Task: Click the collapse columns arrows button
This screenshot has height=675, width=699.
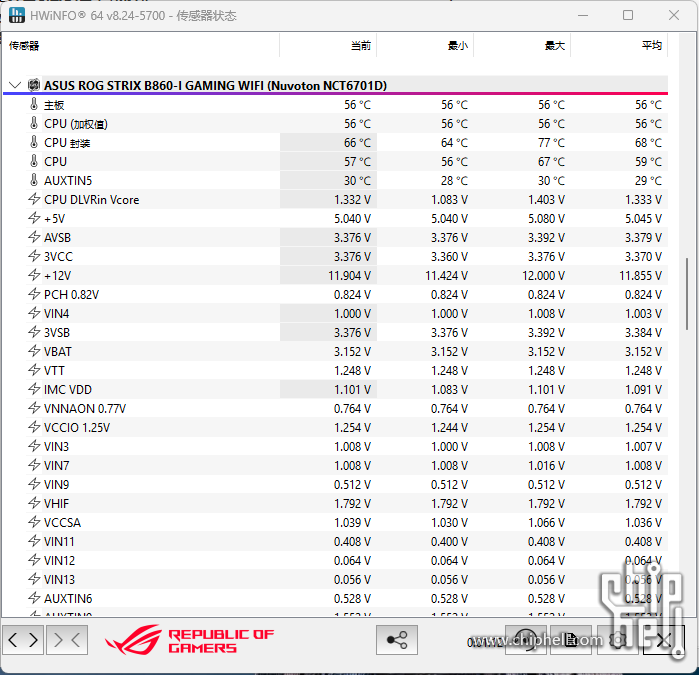Action: [67, 640]
